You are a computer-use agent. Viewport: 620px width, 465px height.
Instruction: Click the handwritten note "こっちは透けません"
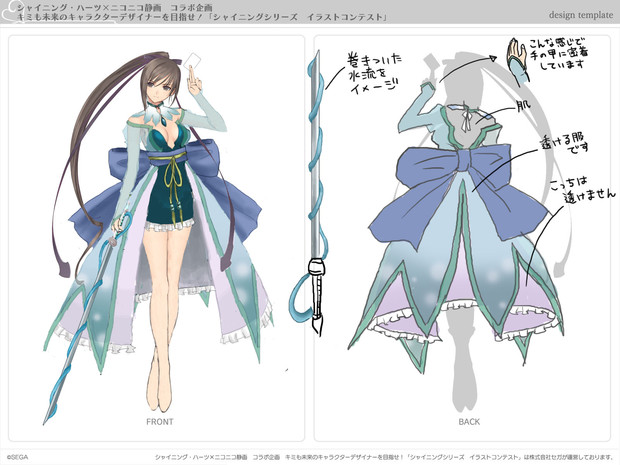tap(582, 190)
